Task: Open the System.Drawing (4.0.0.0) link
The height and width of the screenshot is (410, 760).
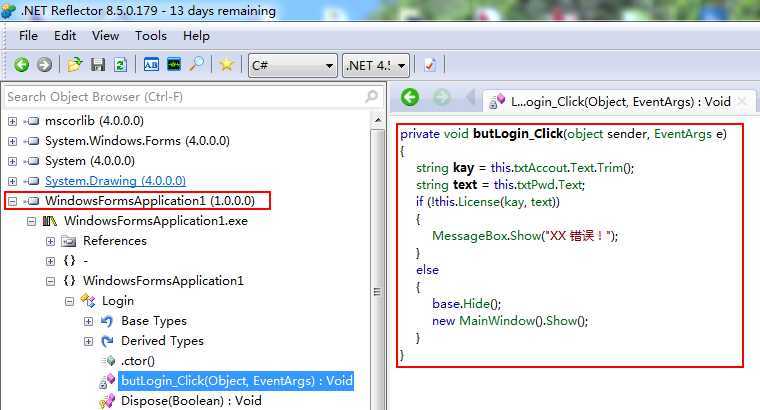Action: pyautogui.click(x=115, y=181)
